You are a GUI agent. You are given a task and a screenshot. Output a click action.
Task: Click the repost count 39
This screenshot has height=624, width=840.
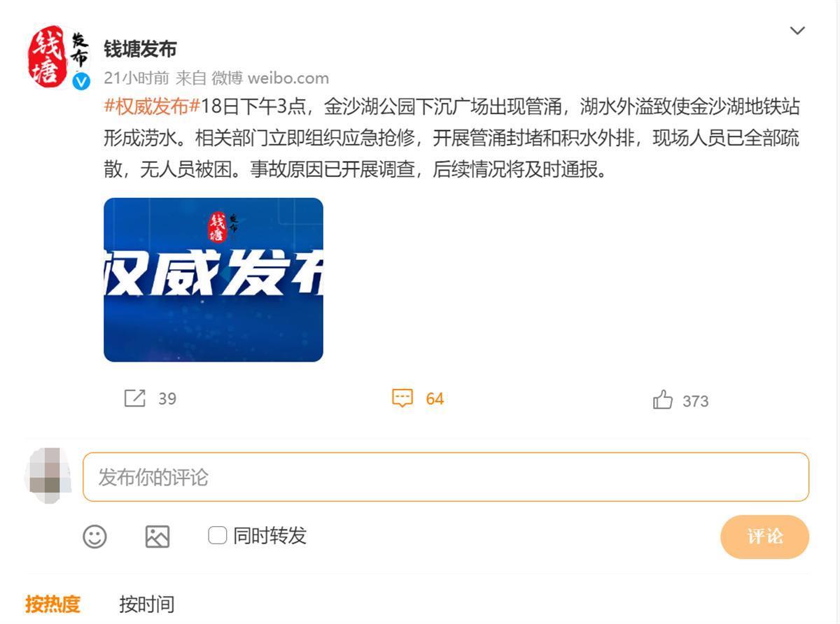click(167, 399)
